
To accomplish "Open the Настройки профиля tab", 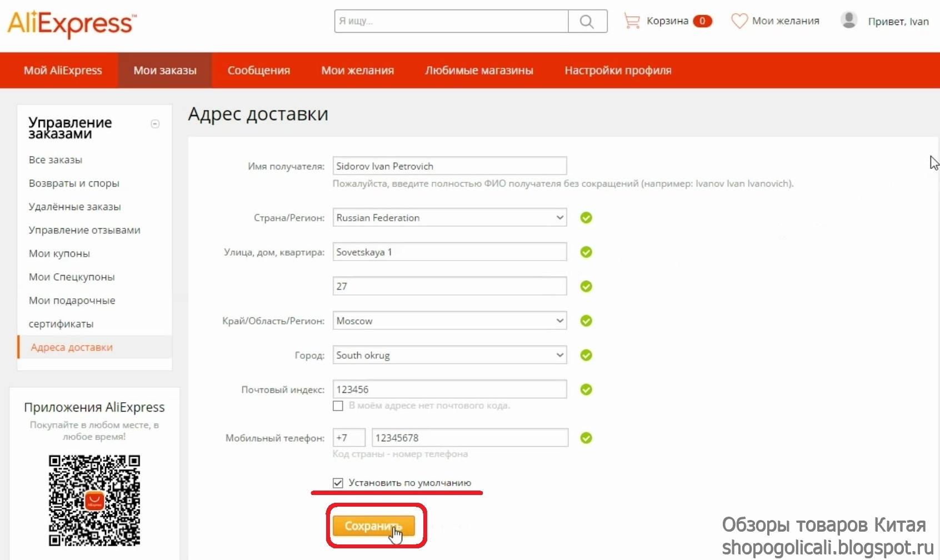I will tap(618, 71).
